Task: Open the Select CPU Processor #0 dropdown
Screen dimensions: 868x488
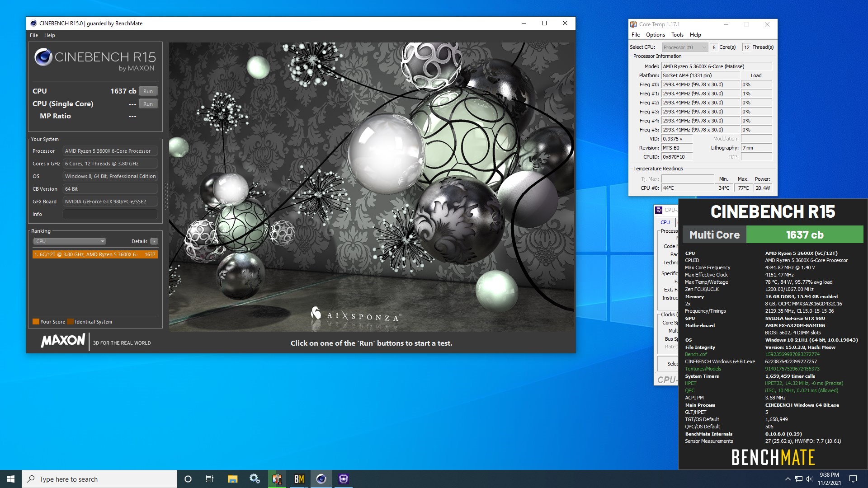Action: (684, 47)
